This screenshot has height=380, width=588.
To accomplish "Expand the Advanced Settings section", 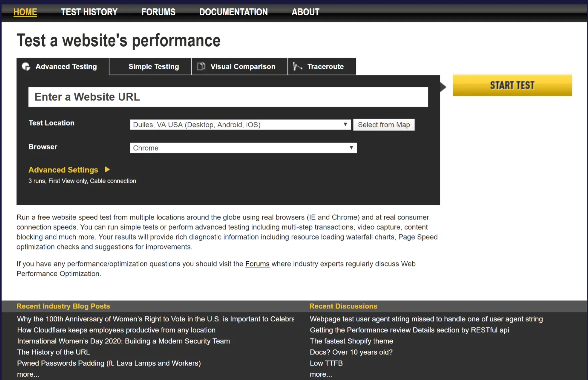I will click(63, 170).
